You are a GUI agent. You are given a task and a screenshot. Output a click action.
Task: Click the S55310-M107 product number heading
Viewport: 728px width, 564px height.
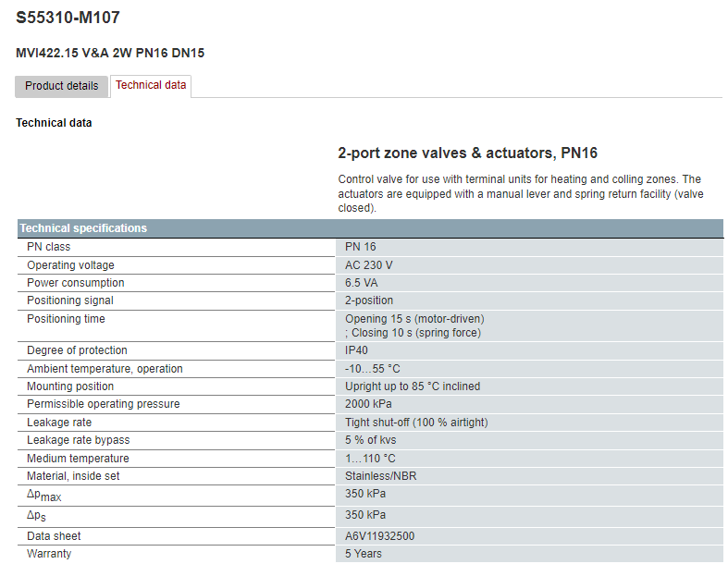[x=68, y=18]
